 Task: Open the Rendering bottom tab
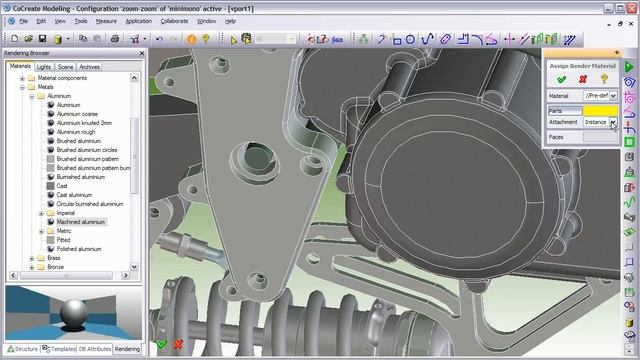tap(127, 349)
